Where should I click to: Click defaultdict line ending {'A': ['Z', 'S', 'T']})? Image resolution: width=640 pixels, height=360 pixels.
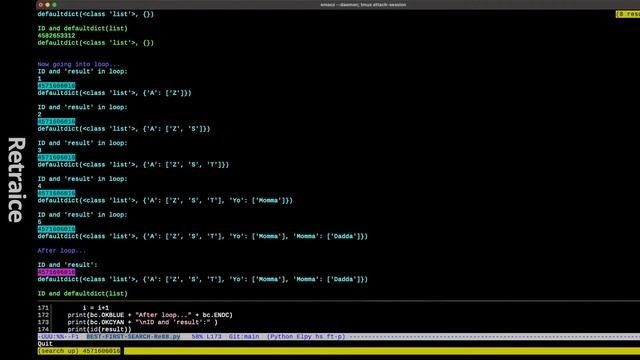[x=133, y=164]
